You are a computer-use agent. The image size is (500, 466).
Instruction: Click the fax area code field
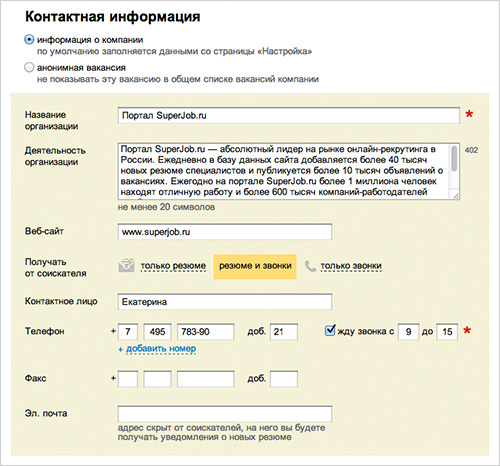click(x=157, y=379)
